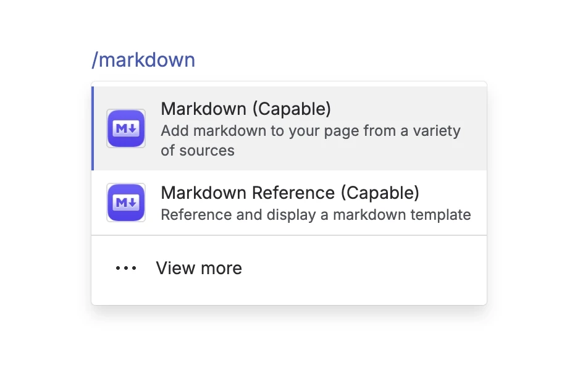
Task: Click 'Add markdown to your page' description text
Action: click(311, 131)
